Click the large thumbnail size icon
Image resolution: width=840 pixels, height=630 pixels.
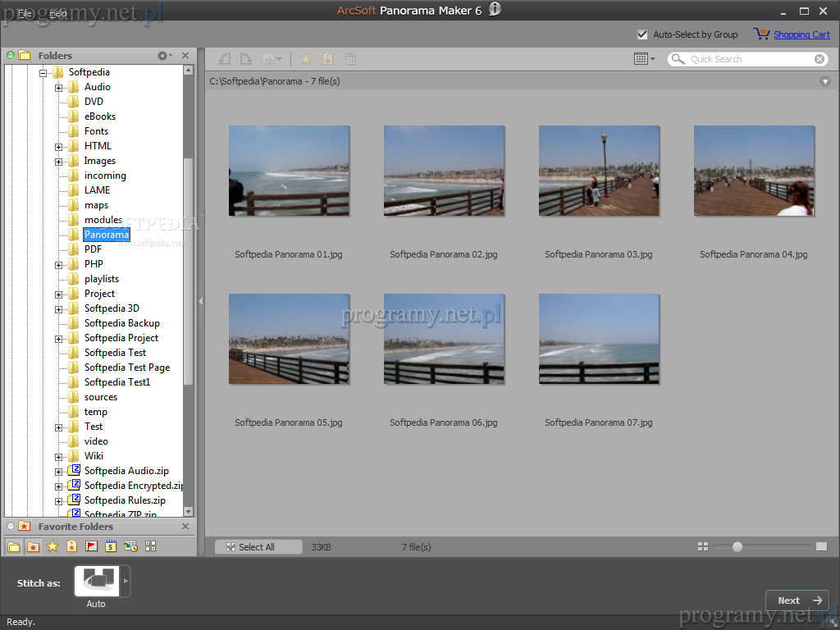821,546
